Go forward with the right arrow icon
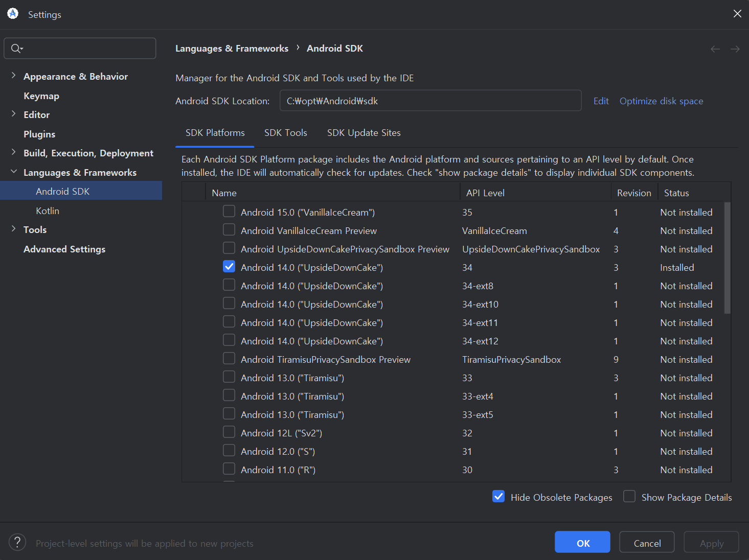Viewport: 749px width, 560px height. 735,49
